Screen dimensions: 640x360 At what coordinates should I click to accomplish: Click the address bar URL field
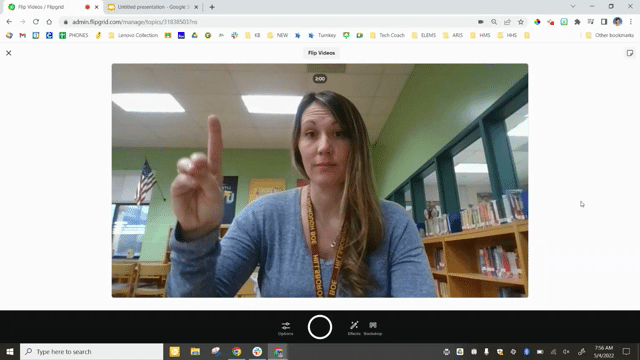tap(269, 22)
